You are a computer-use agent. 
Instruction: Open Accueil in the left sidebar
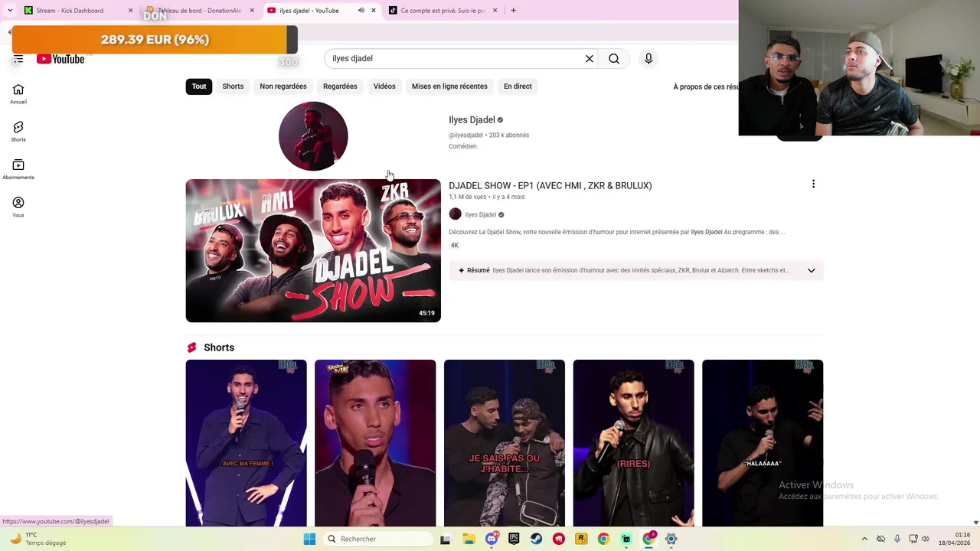[18, 94]
